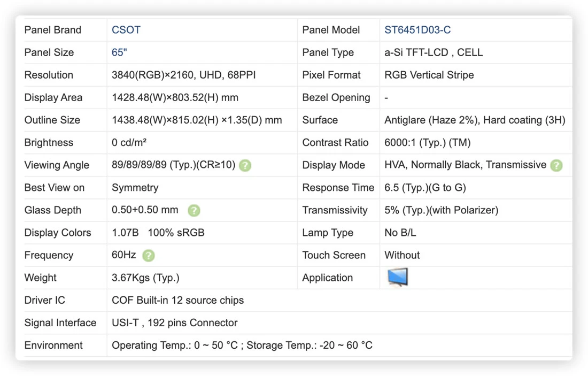
Task: Click the Response Time label
Action: point(338,188)
